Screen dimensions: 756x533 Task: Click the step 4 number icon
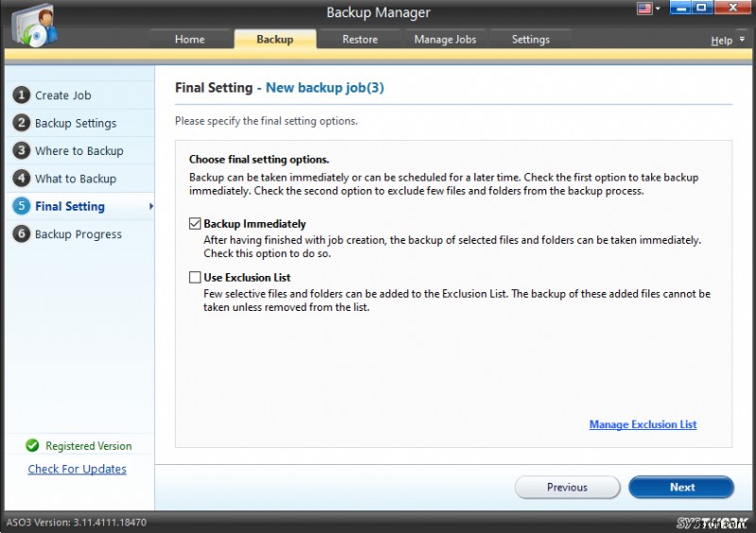(21, 178)
